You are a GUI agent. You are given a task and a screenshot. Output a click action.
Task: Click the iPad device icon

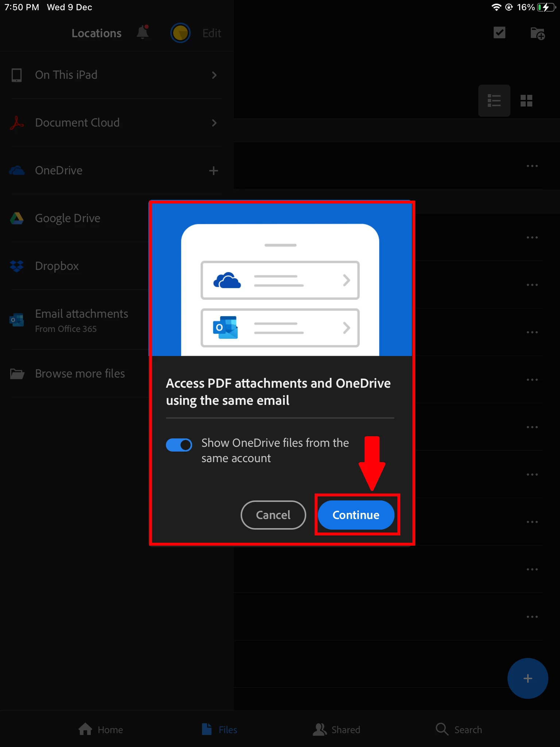[16, 75]
